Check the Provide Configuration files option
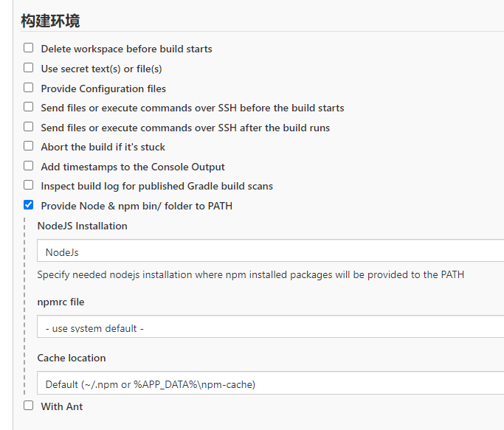504x430 pixels. [28, 88]
